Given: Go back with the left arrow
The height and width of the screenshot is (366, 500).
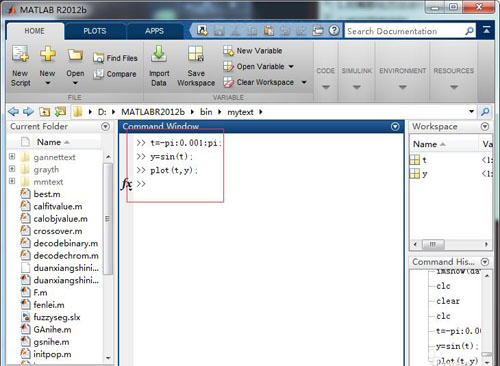Looking at the screenshot, I should click(13, 112).
